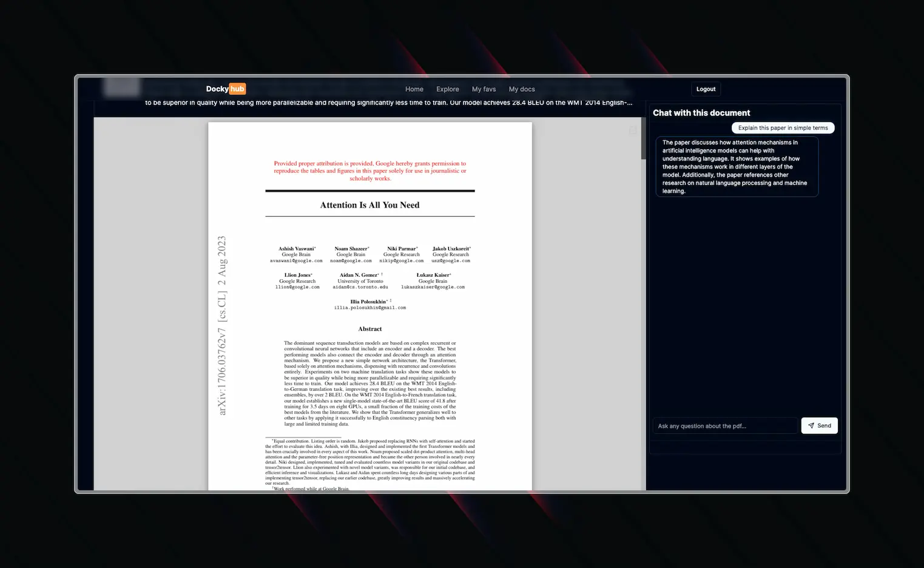Click author name 'Aidan N. Gomez'
Image resolution: width=924 pixels, height=568 pixels.
click(360, 275)
